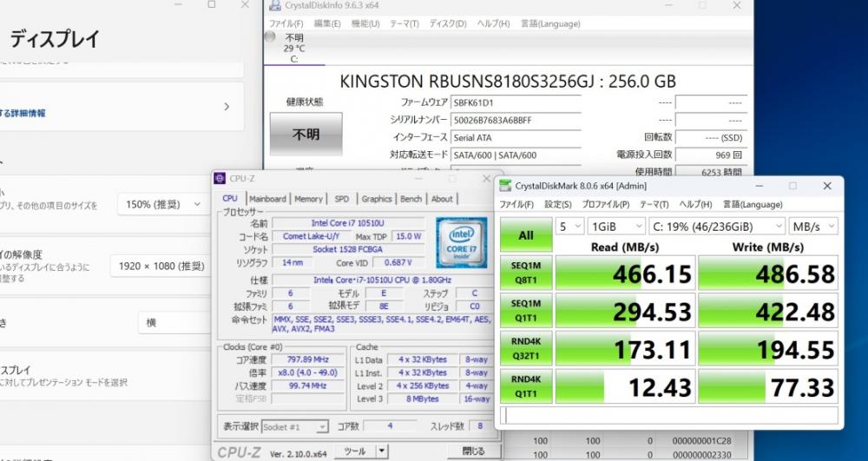Viewport: 868px width, 461px height.
Task: Open CrystalDiskMark 言語(Language) menu
Action: coord(753,205)
